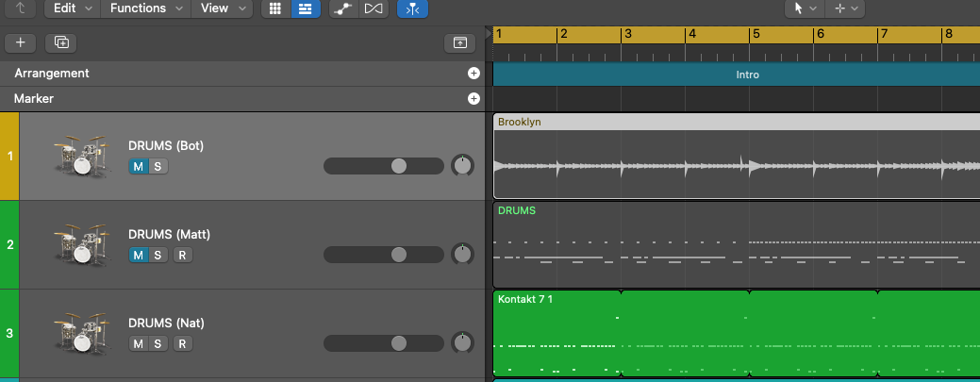This screenshot has width=980, height=382.
Task: Add an arrangement marker via plus
Action: pos(473,74)
